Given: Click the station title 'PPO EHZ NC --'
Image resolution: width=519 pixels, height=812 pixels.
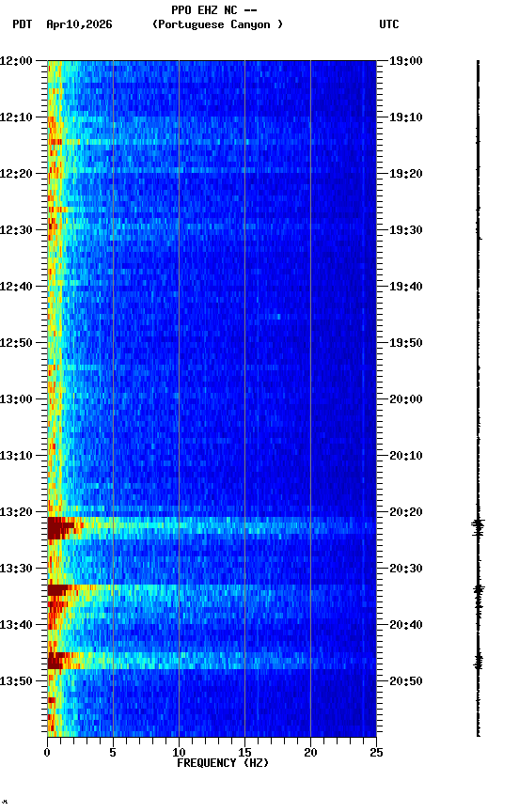Looking at the screenshot, I should (x=214, y=10).
